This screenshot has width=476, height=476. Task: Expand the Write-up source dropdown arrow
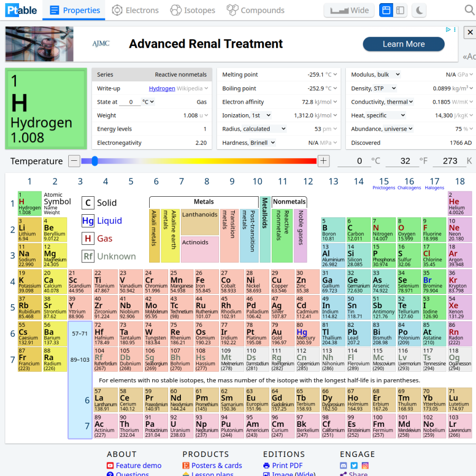pyautogui.click(x=206, y=88)
